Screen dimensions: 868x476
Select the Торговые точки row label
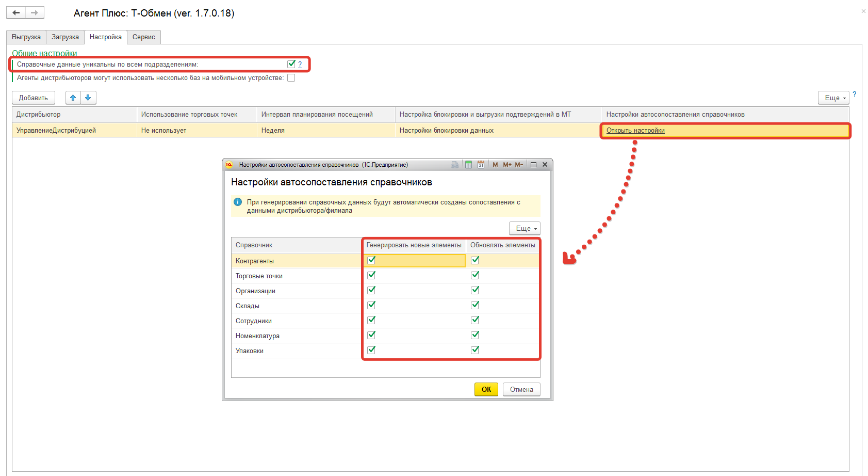[x=259, y=276]
